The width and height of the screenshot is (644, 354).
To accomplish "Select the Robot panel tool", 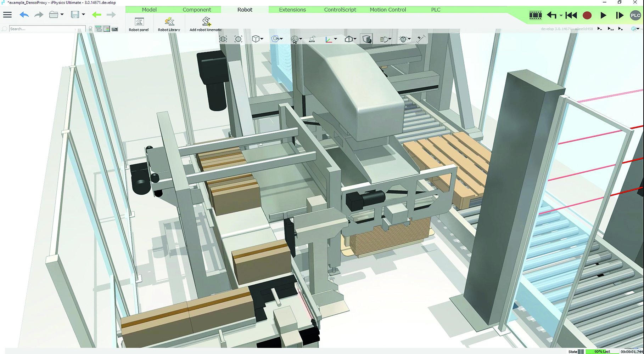I will (x=139, y=23).
